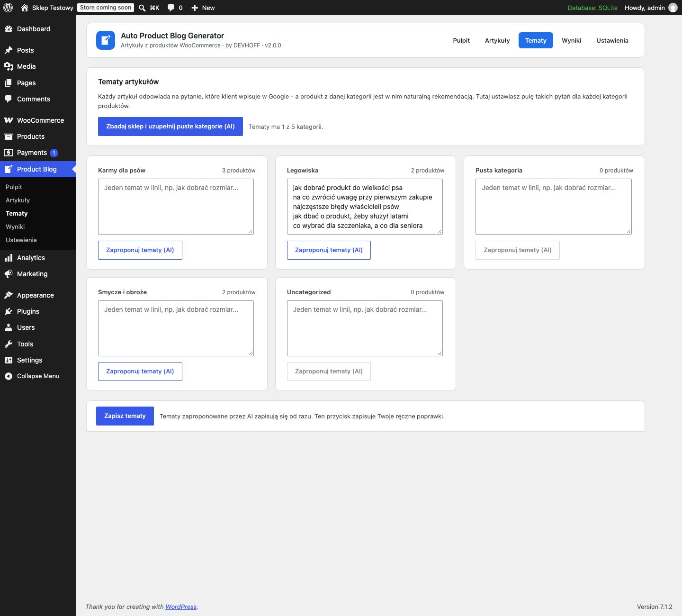This screenshot has width=682, height=616.
Task: Click the Media icon in the sidebar
Action: point(9,66)
